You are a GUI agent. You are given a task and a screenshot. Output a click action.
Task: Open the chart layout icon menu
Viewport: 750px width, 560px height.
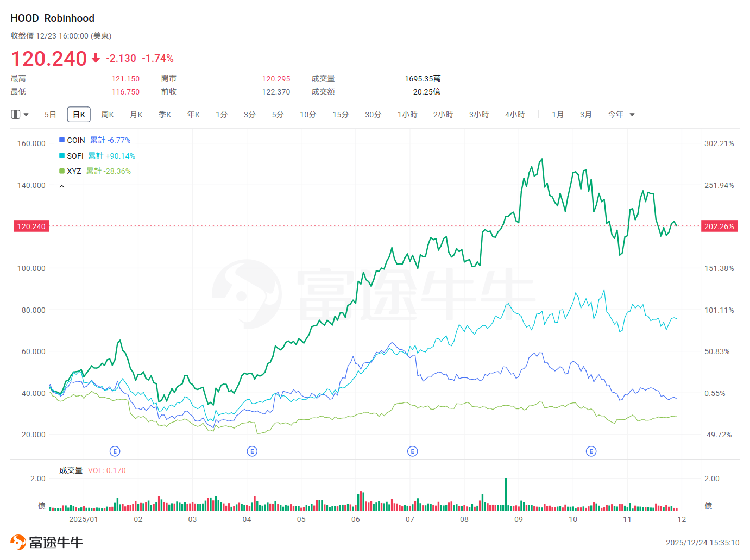pyautogui.click(x=16, y=115)
